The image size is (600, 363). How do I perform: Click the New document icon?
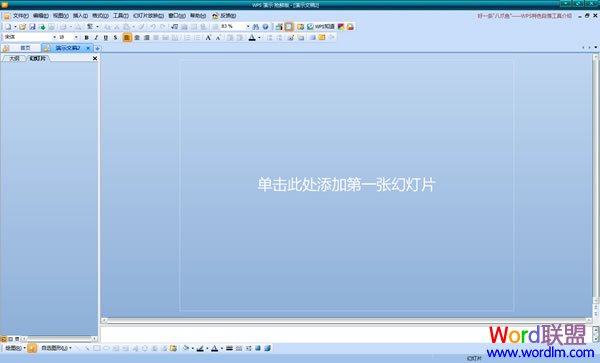8,26
